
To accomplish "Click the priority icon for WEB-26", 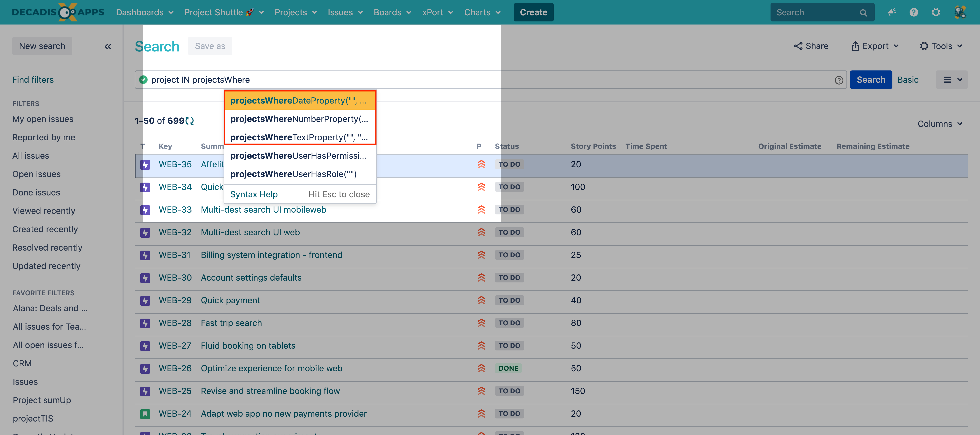I will (x=481, y=368).
